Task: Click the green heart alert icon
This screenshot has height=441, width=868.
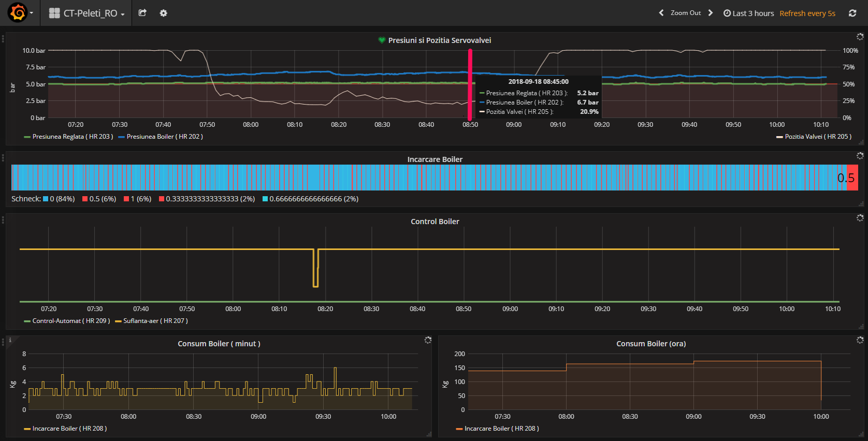Action: (x=382, y=40)
